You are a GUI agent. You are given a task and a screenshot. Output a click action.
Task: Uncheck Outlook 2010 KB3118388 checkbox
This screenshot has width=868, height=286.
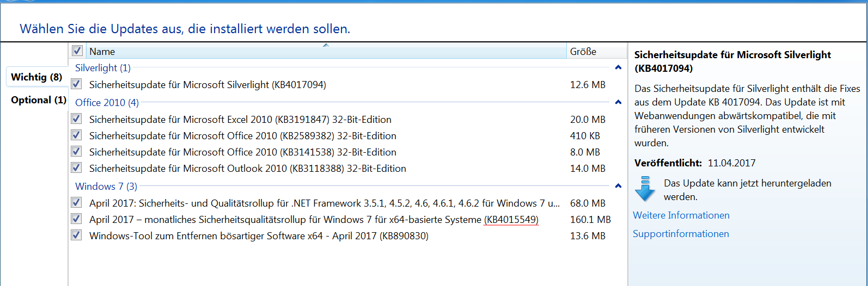point(76,168)
